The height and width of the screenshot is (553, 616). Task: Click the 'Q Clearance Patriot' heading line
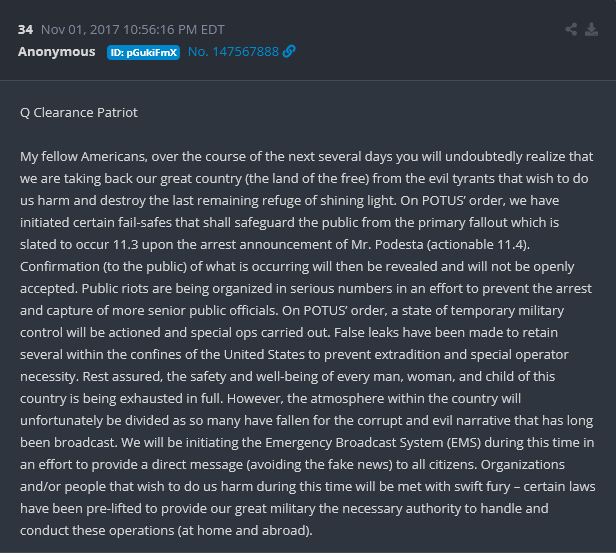(x=79, y=112)
